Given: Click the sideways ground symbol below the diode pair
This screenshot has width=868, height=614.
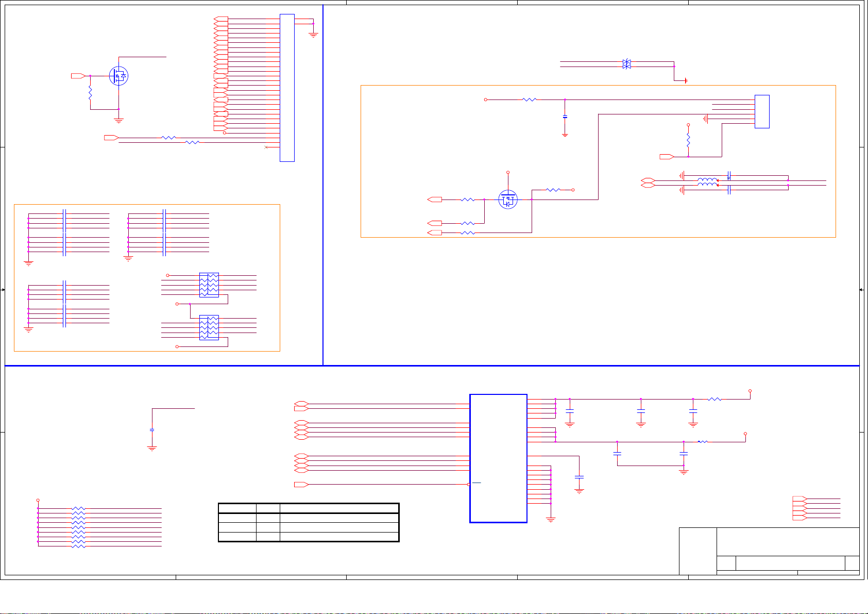Looking at the screenshot, I should (686, 81).
